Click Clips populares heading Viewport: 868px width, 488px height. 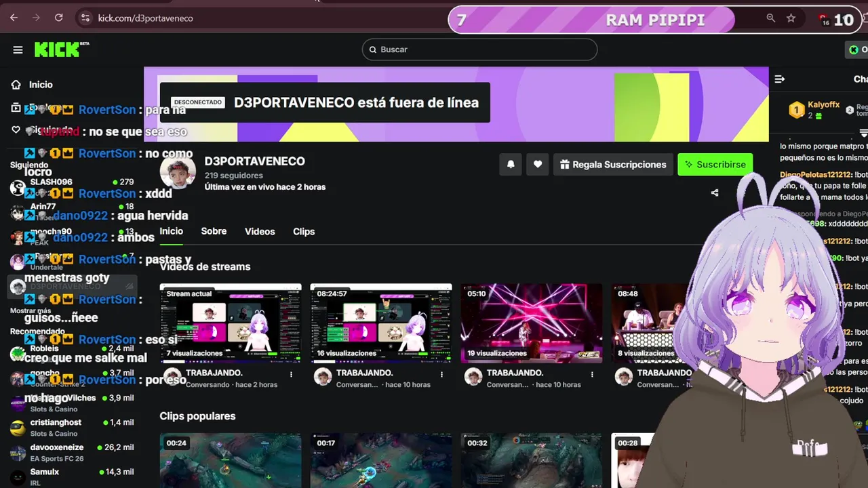[197, 416]
